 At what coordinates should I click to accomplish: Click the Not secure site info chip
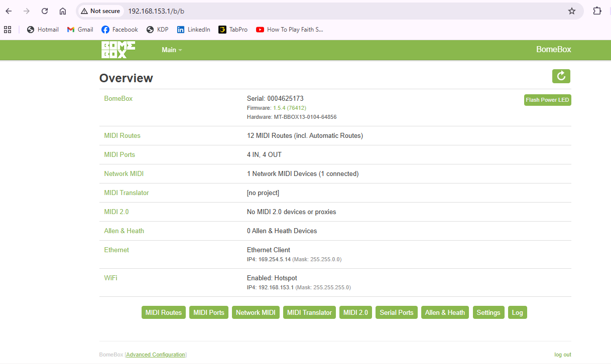(x=100, y=11)
